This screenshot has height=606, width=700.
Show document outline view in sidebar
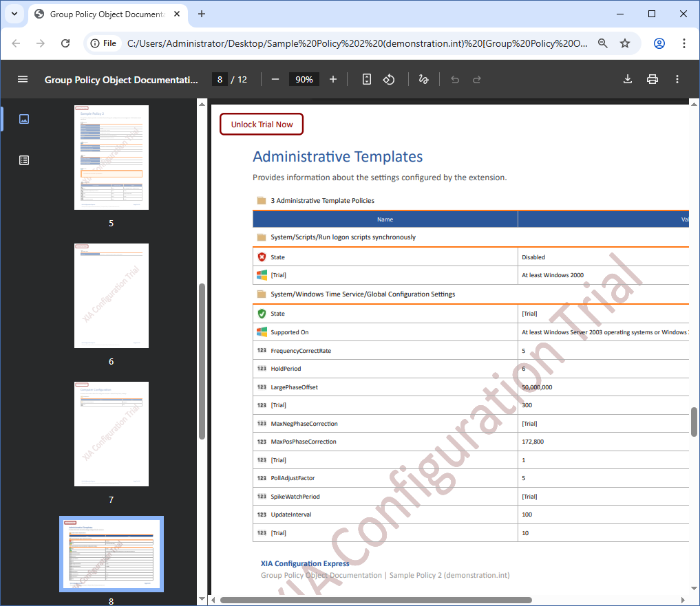pos(24,160)
